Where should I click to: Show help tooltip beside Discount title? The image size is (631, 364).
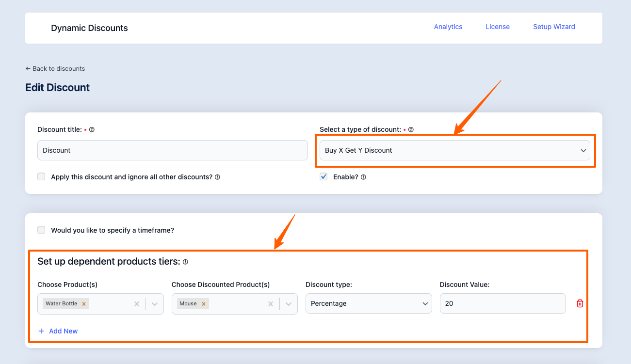pyautogui.click(x=92, y=130)
